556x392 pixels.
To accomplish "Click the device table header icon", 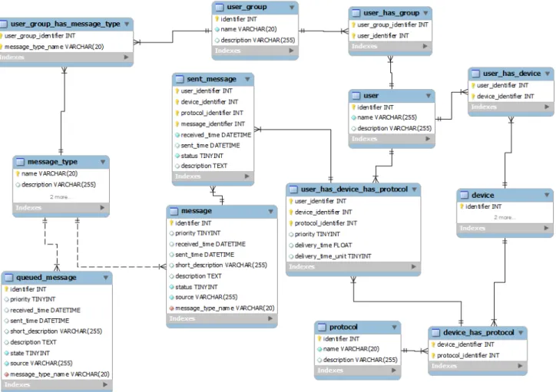I will [x=464, y=195].
